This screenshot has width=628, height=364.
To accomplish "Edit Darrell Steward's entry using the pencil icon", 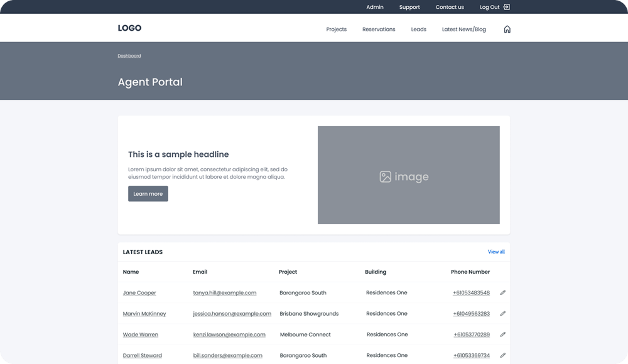I will coord(502,355).
